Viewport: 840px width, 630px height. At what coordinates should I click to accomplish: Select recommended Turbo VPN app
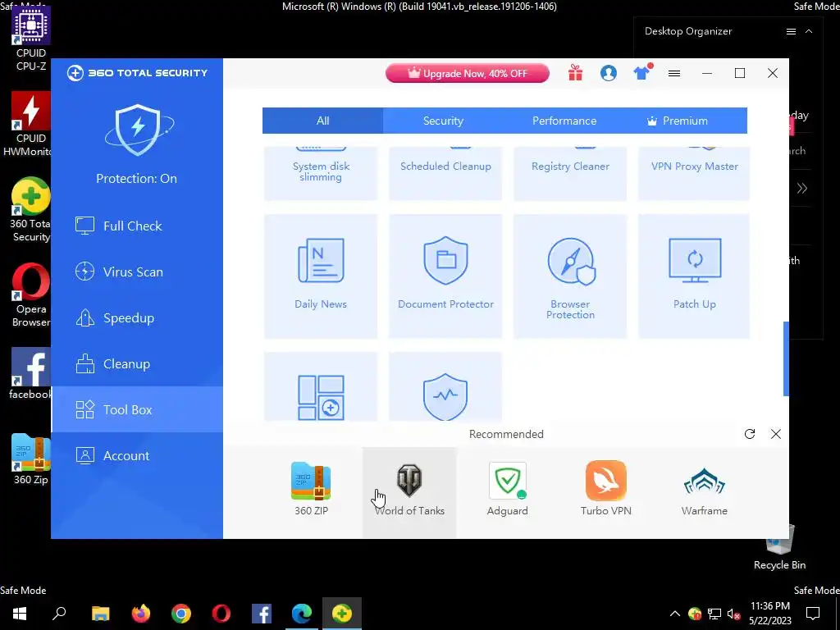pos(606,489)
